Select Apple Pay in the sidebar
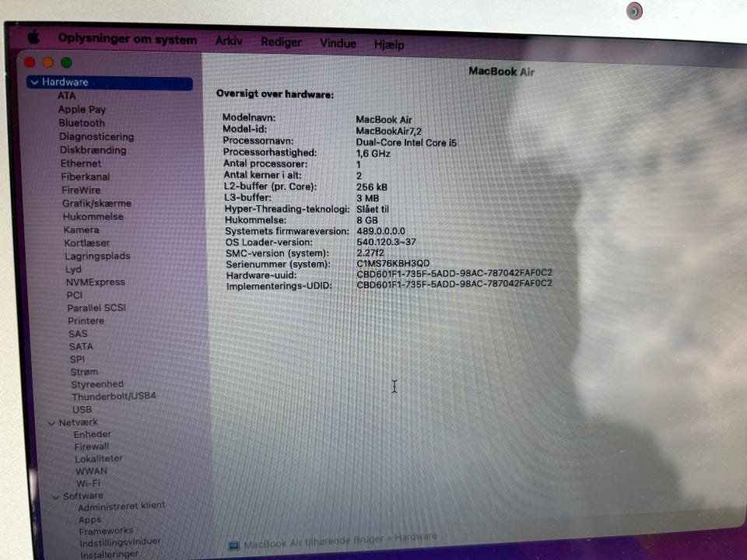This screenshot has height=560, width=747. point(82,110)
